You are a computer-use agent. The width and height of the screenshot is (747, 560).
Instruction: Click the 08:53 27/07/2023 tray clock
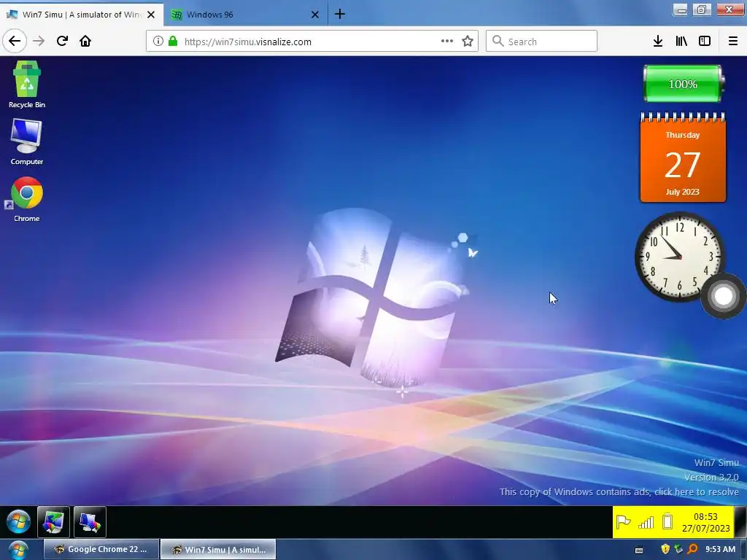click(x=705, y=522)
